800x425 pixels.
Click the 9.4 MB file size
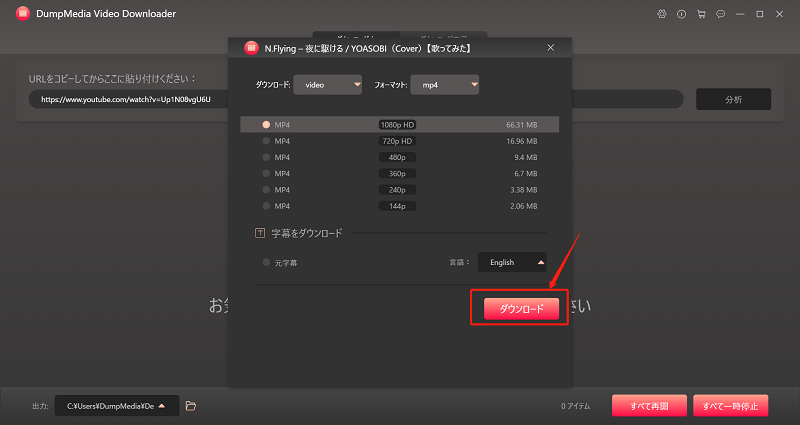[526, 157]
